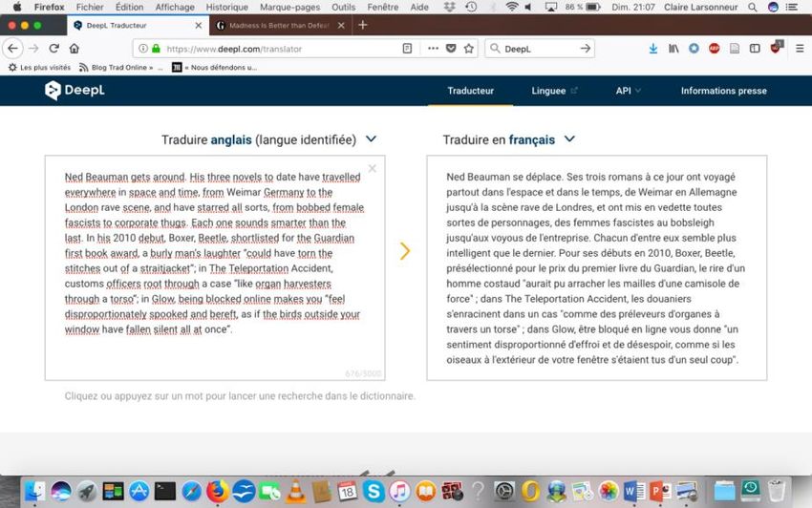
Task: Click the Adblock Plus ABP icon
Action: pyautogui.click(x=715, y=49)
